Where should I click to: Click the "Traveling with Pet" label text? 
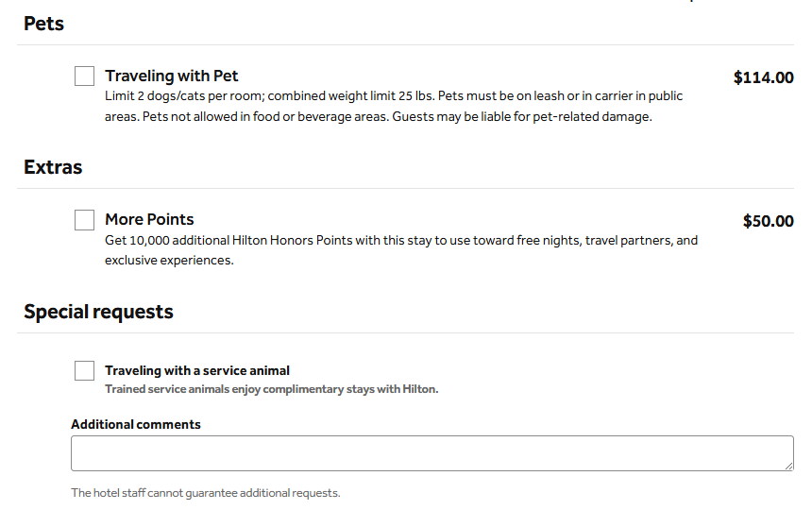(172, 76)
